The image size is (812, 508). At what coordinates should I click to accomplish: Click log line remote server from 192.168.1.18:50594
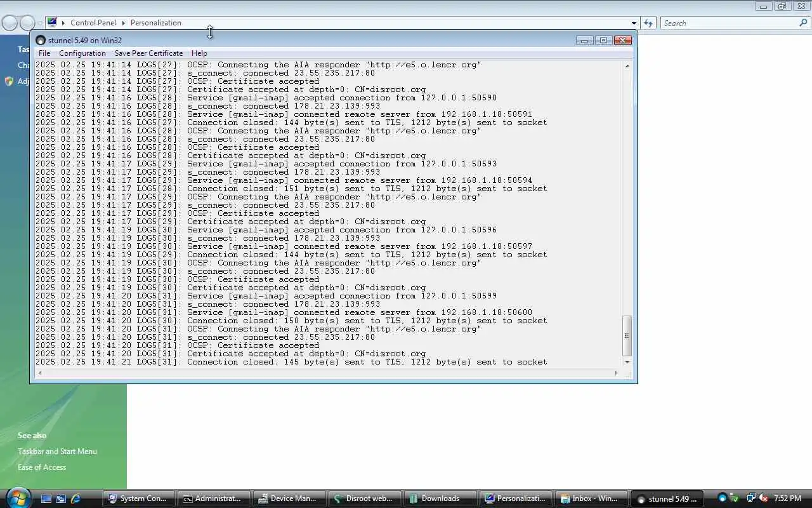284,180
